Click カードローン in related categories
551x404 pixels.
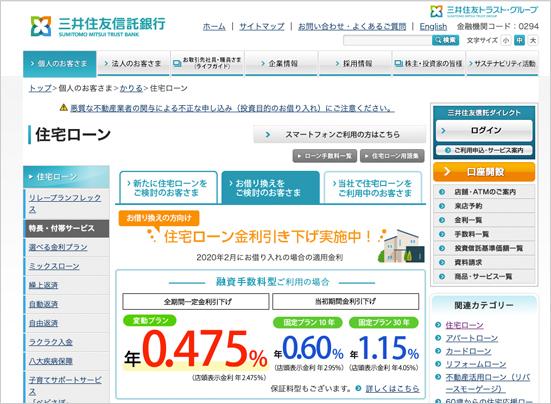coord(468,351)
